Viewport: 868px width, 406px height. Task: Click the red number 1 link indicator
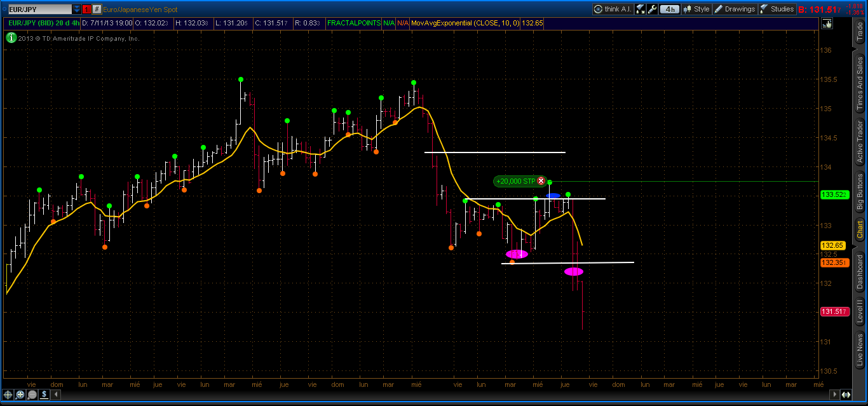coord(86,10)
